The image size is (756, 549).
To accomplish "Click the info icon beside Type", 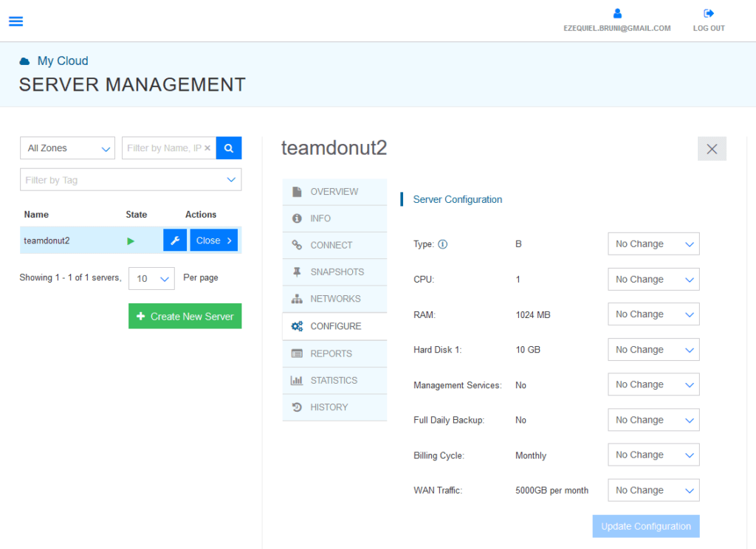I will pyautogui.click(x=443, y=244).
